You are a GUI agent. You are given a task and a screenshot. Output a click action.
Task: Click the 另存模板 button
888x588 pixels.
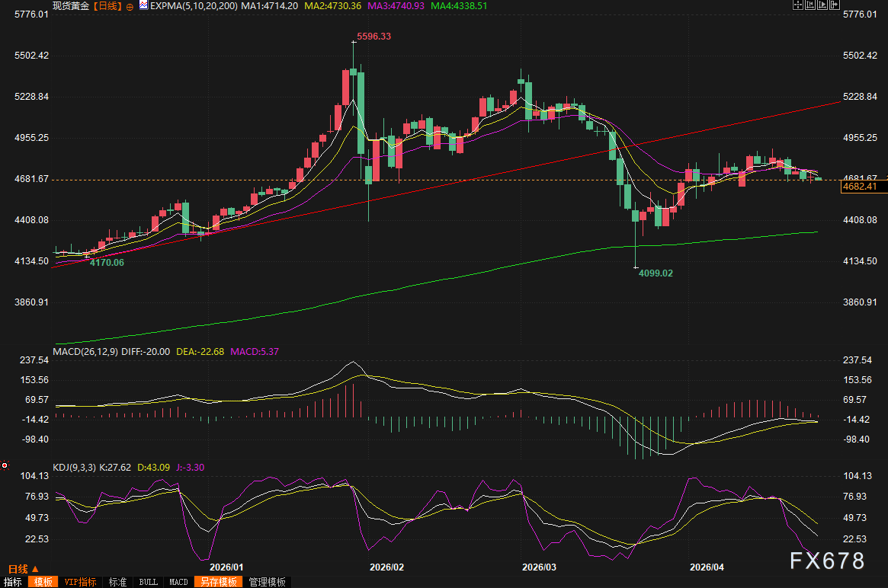point(218,581)
